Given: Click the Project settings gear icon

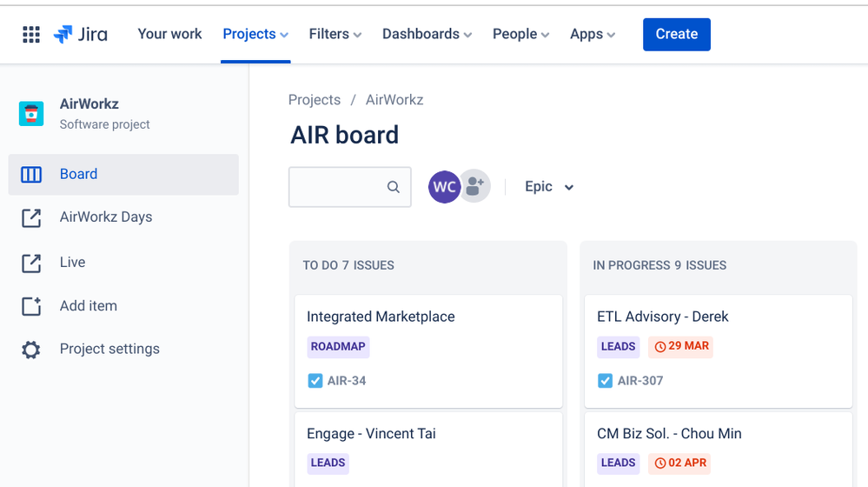Looking at the screenshot, I should click(x=31, y=350).
